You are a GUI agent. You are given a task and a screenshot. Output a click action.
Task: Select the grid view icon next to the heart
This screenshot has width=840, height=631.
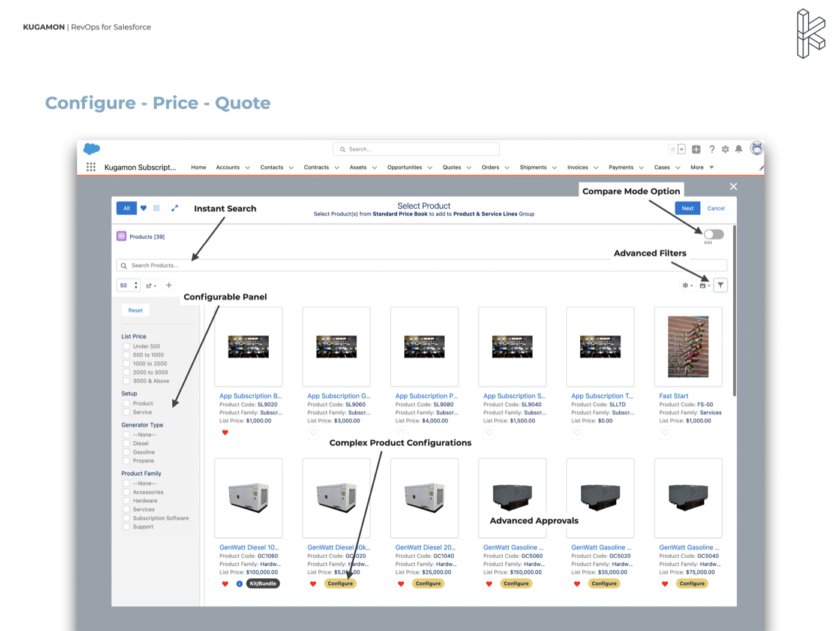[x=157, y=208]
